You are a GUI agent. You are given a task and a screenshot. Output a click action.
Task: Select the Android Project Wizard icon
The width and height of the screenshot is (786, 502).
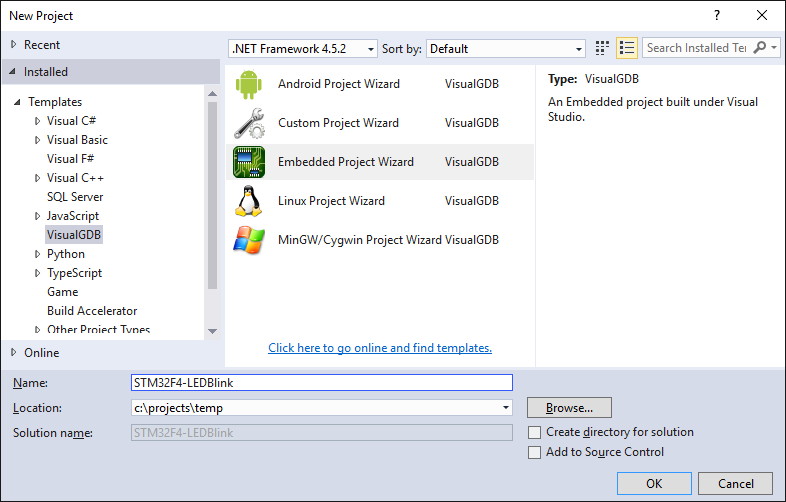248,84
